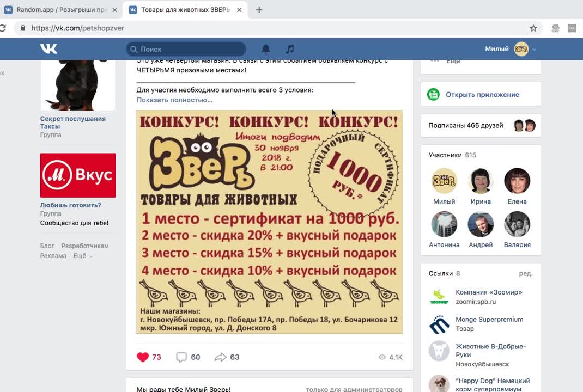Click the Блог footer link
The image size is (583, 392).
point(47,246)
